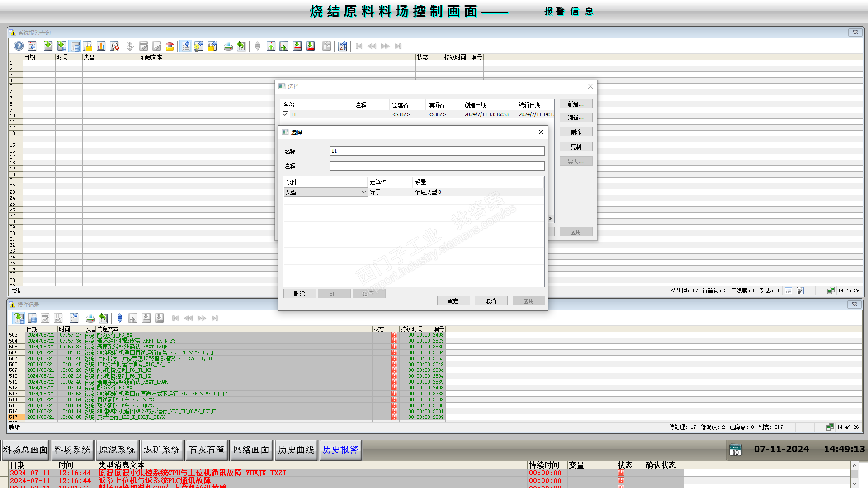
Task: Click the first message up-arrow icon
Action: [271, 46]
